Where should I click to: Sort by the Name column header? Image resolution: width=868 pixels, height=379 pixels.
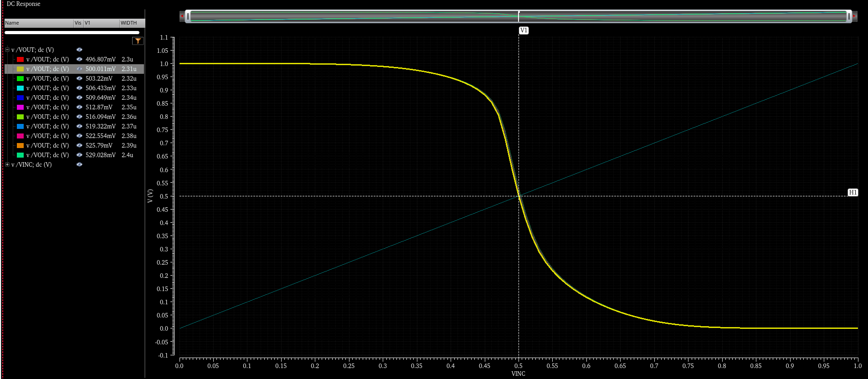(39, 23)
